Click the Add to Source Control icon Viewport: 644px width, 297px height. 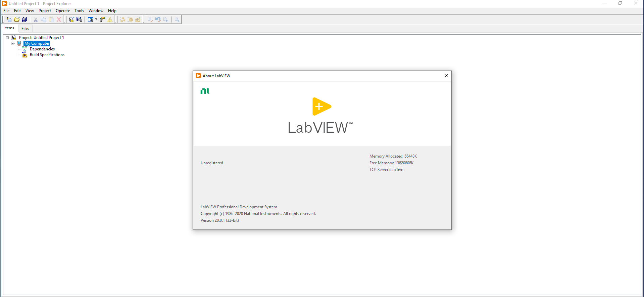pos(177,19)
